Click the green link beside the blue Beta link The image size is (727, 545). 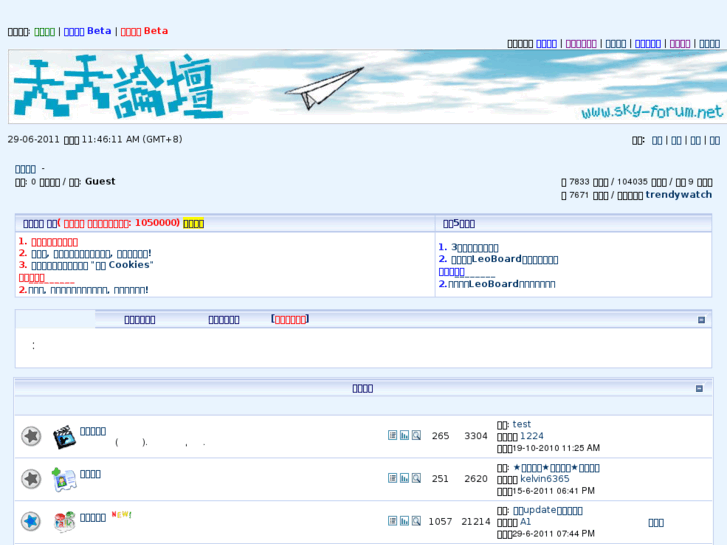click(x=45, y=32)
